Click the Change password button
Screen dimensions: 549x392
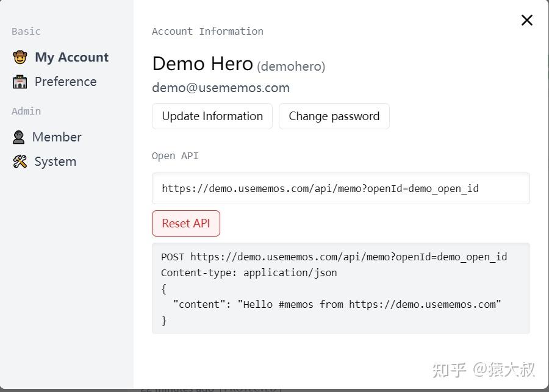334,116
